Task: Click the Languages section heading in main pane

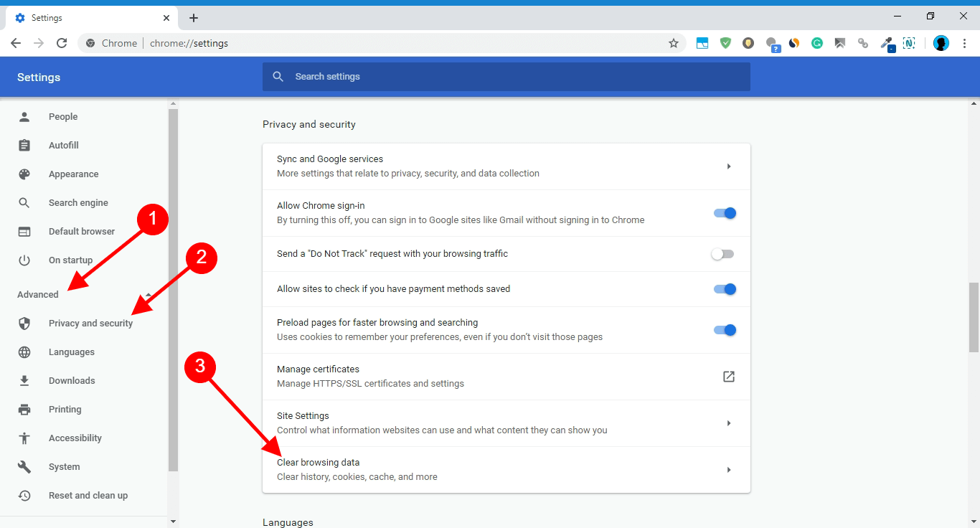Action: coord(288,522)
